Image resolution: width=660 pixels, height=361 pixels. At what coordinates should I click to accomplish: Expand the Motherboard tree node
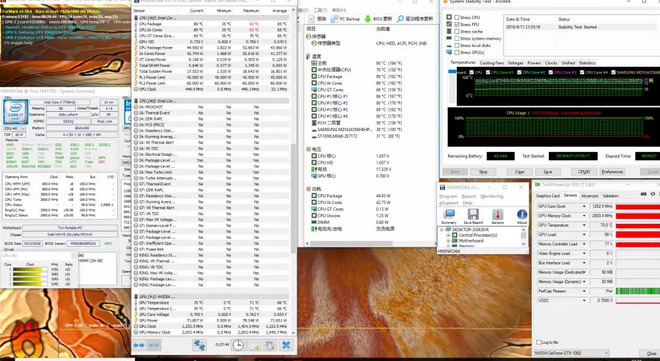click(448, 241)
